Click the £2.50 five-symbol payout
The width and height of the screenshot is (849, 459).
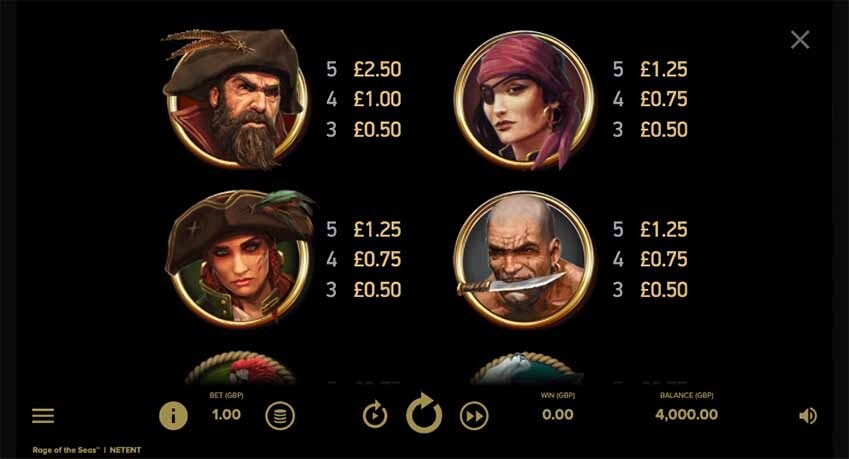click(377, 69)
